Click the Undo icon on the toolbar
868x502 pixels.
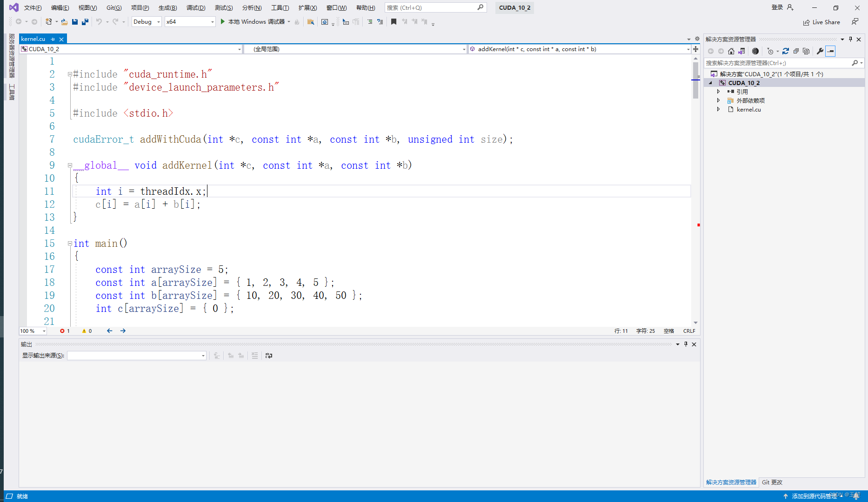click(x=99, y=21)
